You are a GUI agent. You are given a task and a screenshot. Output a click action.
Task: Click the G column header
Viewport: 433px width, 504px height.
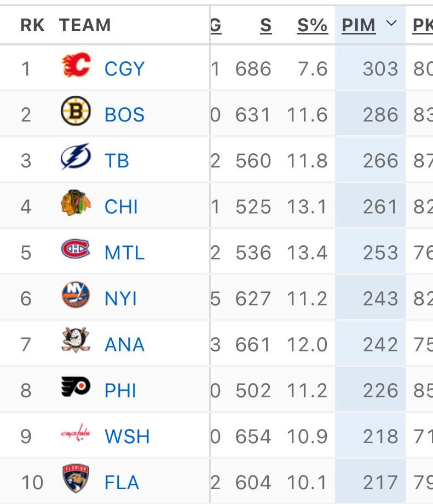pos(216,25)
